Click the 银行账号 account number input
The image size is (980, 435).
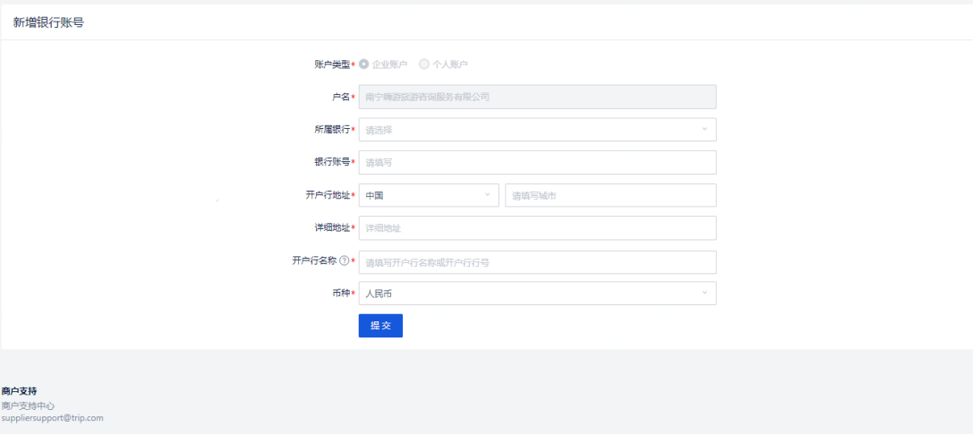(537, 162)
